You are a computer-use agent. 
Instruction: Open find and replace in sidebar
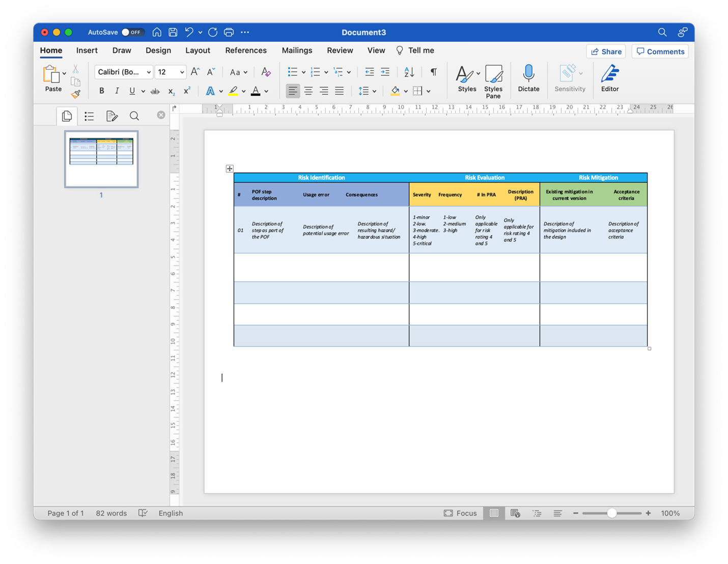[x=134, y=116]
